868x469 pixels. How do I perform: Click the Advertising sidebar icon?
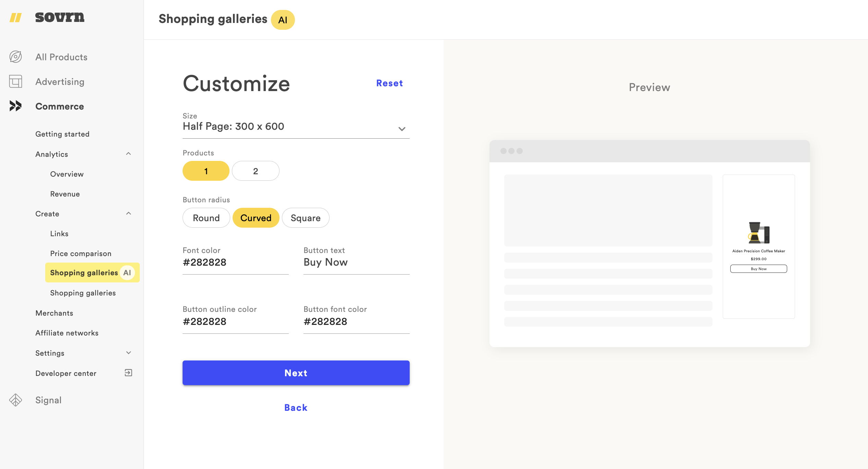pyautogui.click(x=15, y=81)
